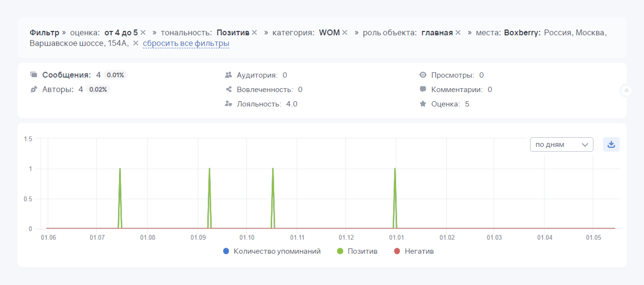Remove the Boxberry place filter
The height and width of the screenshot is (285, 644).
136,43
